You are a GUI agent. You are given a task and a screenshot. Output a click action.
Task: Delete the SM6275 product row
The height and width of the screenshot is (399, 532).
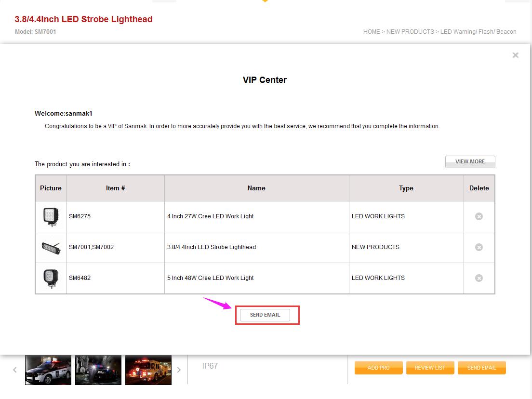pos(479,216)
